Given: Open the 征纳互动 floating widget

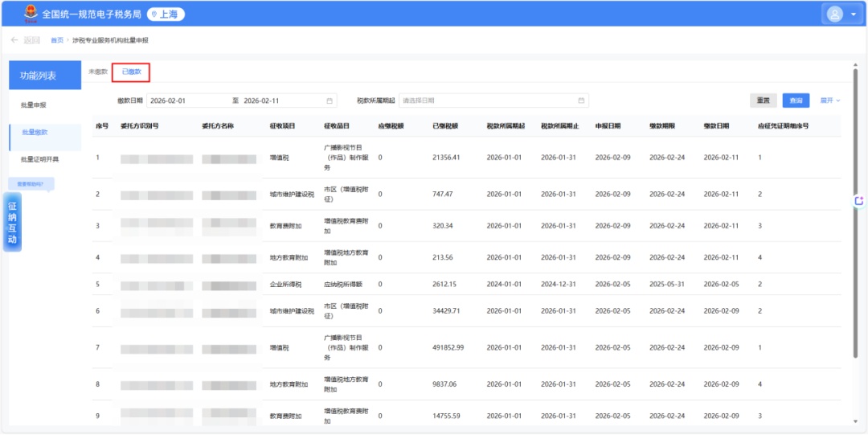Looking at the screenshot, I should 12,223.
